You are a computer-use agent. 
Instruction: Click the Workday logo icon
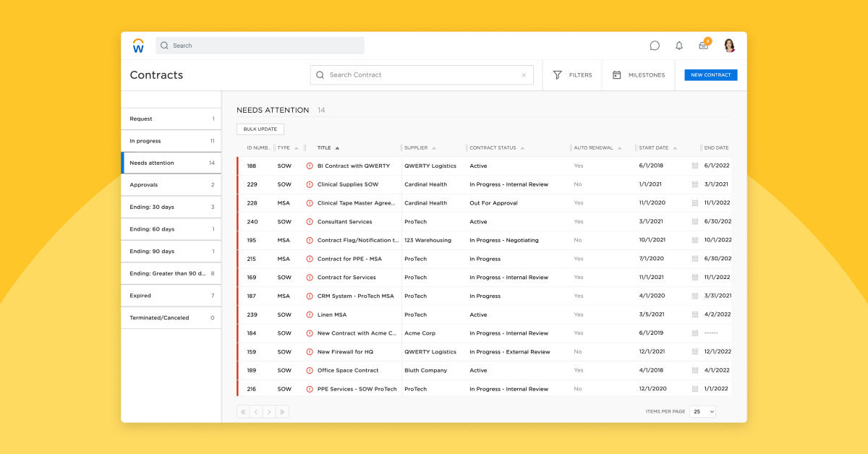click(137, 45)
